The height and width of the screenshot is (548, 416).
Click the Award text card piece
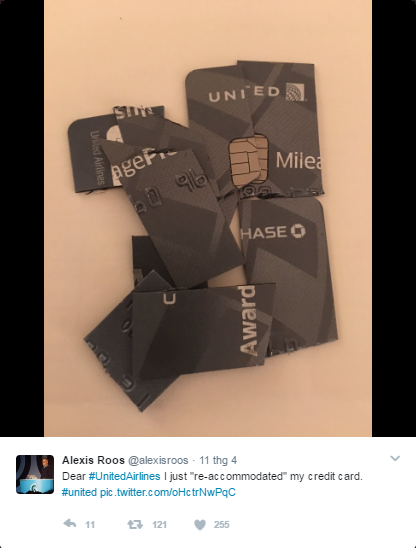point(248,319)
